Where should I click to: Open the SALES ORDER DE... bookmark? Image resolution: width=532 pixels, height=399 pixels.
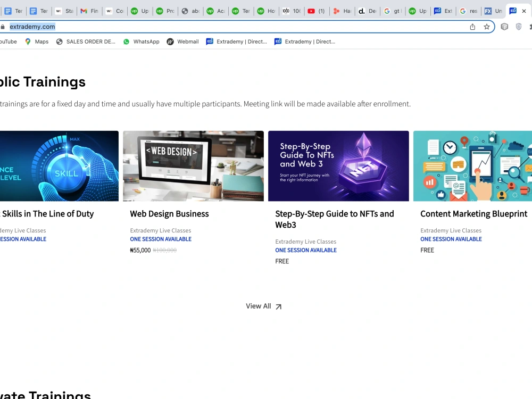pos(86,41)
